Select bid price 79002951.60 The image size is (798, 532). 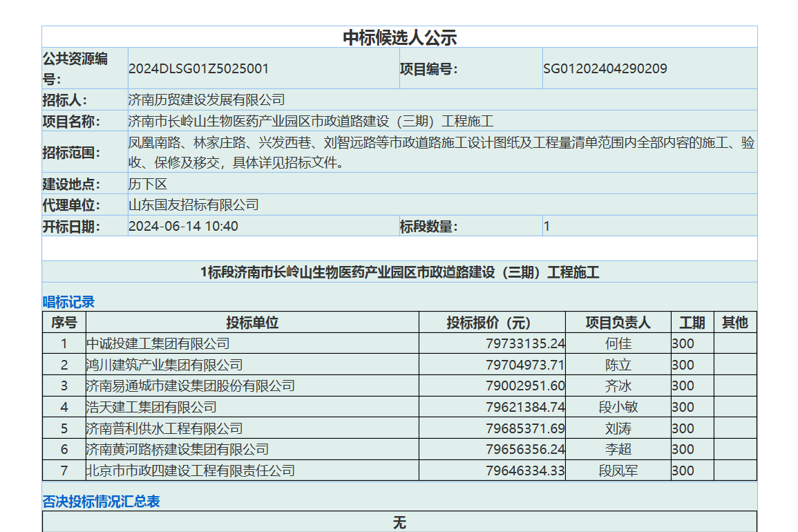tap(525, 386)
